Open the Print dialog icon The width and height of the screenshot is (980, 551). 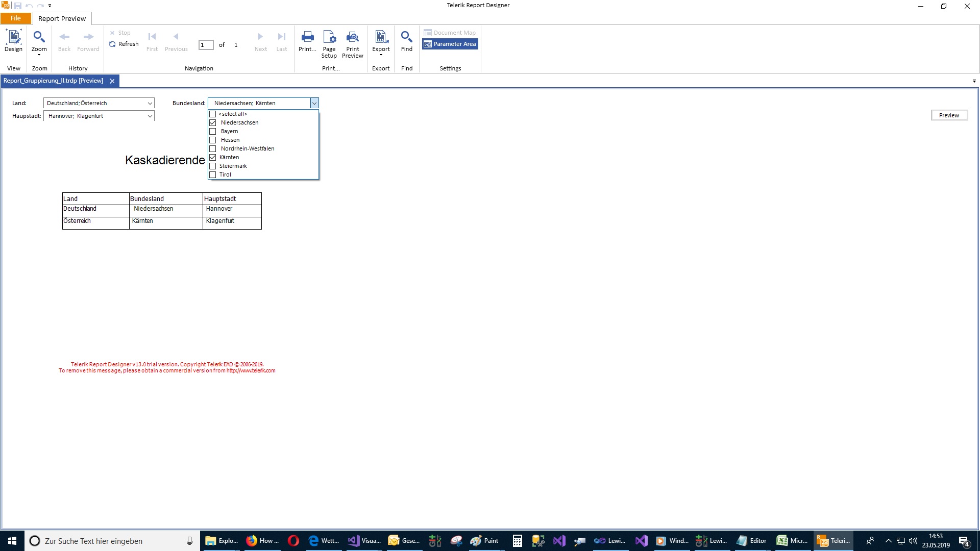coord(307,40)
